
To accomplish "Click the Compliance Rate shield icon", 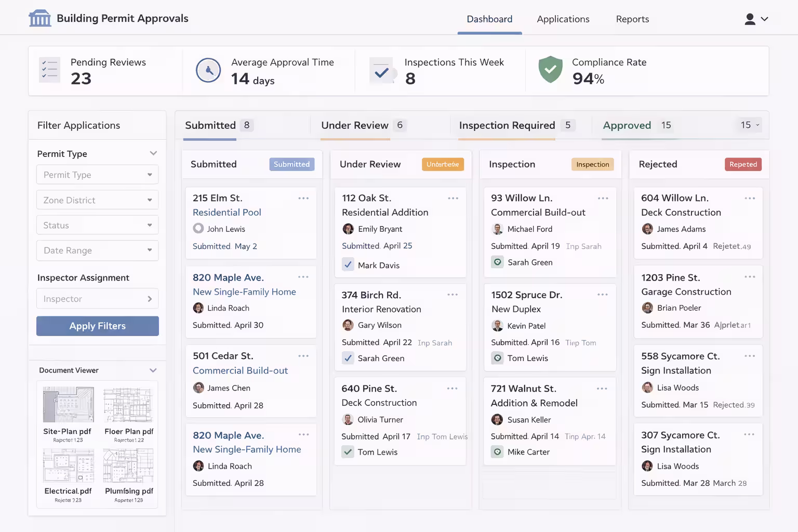I will [550, 70].
